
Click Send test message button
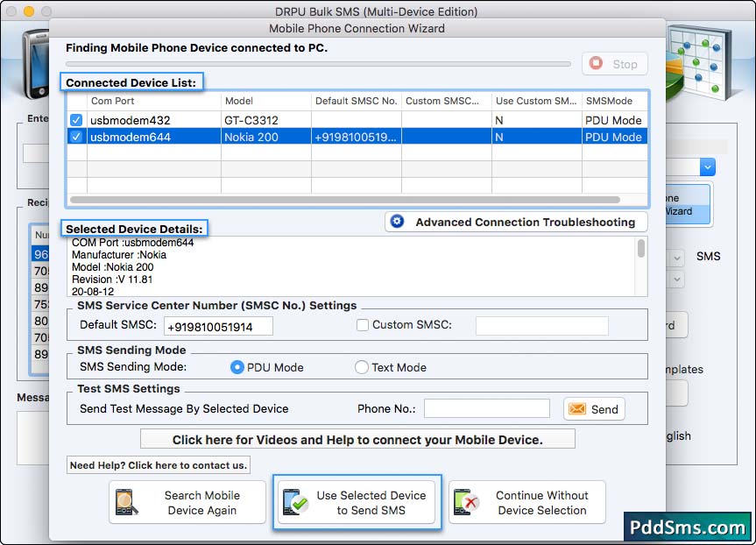[594, 409]
